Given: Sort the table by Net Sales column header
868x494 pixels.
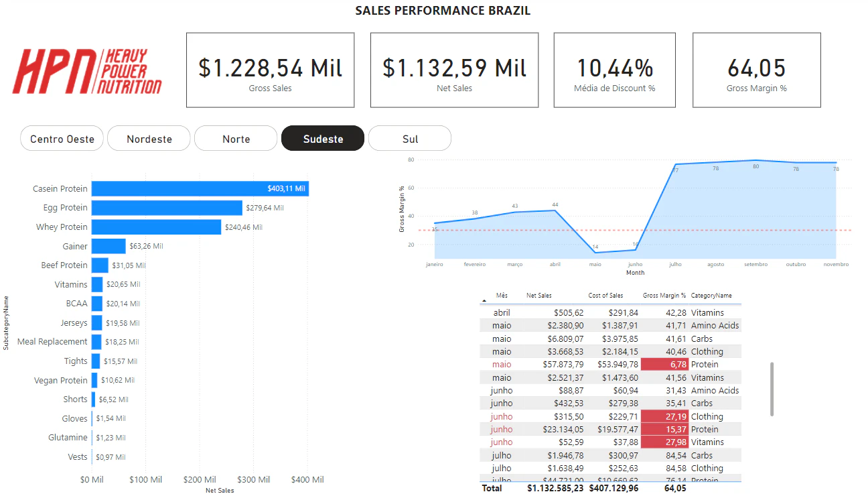Looking at the screenshot, I should (539, 296).
